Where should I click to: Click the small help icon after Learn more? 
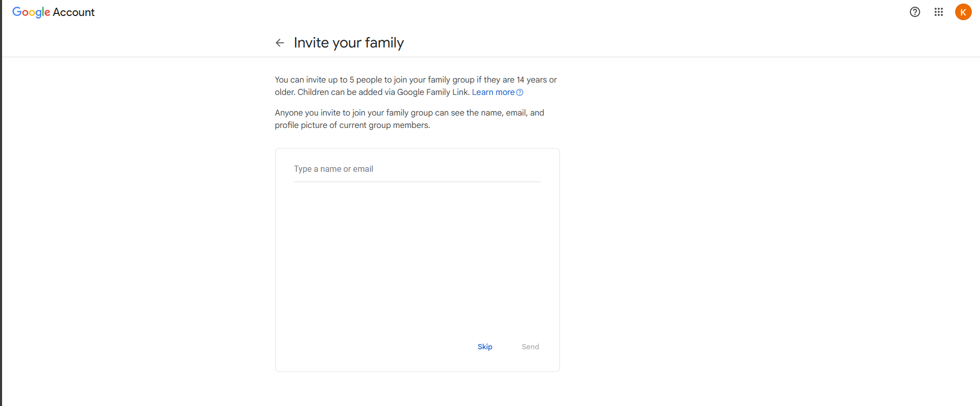tap(520, 92)
